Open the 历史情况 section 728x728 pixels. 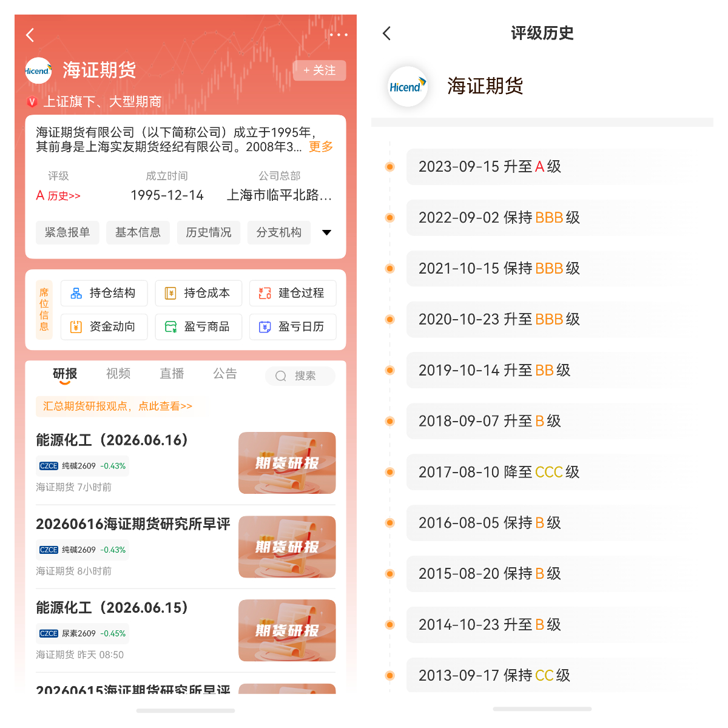[x=209, y=232]
